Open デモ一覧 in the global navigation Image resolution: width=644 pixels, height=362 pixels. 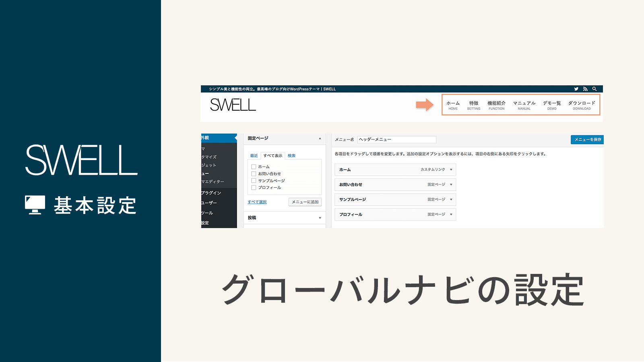[x=552, y=105]
